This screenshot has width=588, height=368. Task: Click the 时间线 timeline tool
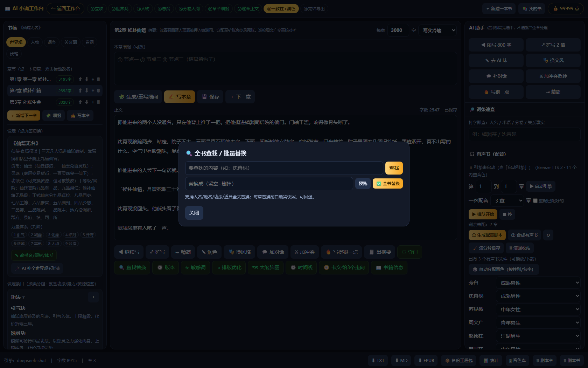(x=301, y=267)
